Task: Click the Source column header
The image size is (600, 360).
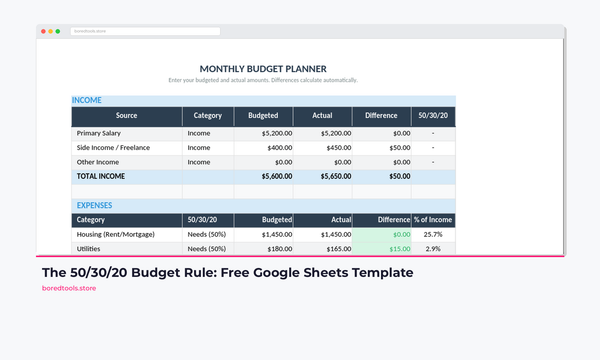Action: pyautogui.click(x=127, y=116)
